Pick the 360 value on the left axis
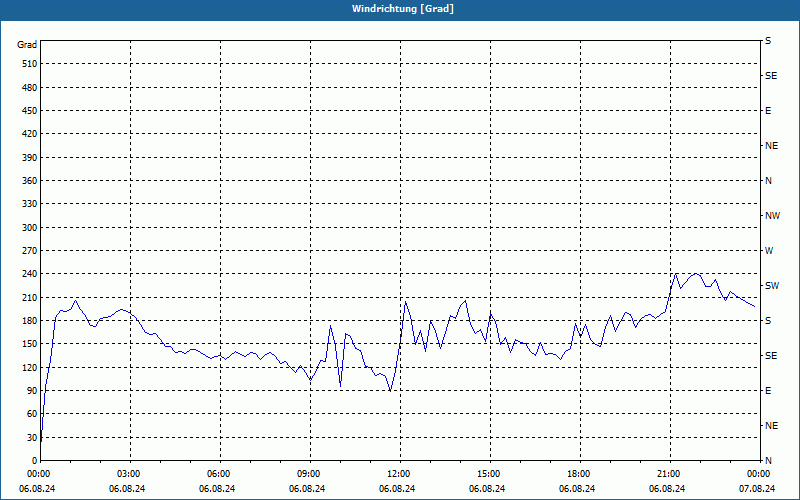800x500 pixels. (30, 181)
